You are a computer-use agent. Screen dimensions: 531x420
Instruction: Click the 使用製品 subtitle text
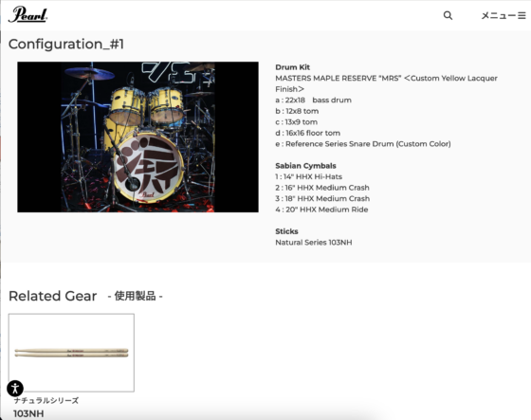tap(135, 296)
